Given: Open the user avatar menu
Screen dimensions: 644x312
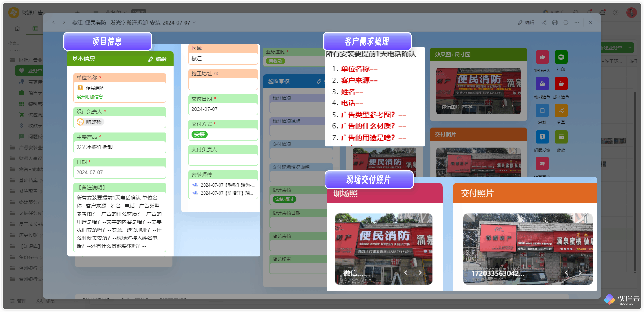Looking at the screenshot, I should [631, 13].
